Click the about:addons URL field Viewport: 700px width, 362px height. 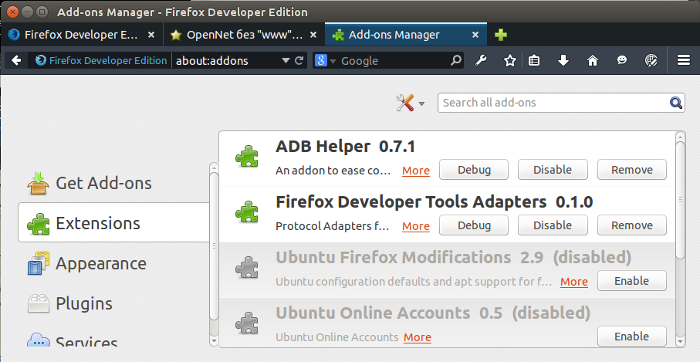(x=227, y=61)
